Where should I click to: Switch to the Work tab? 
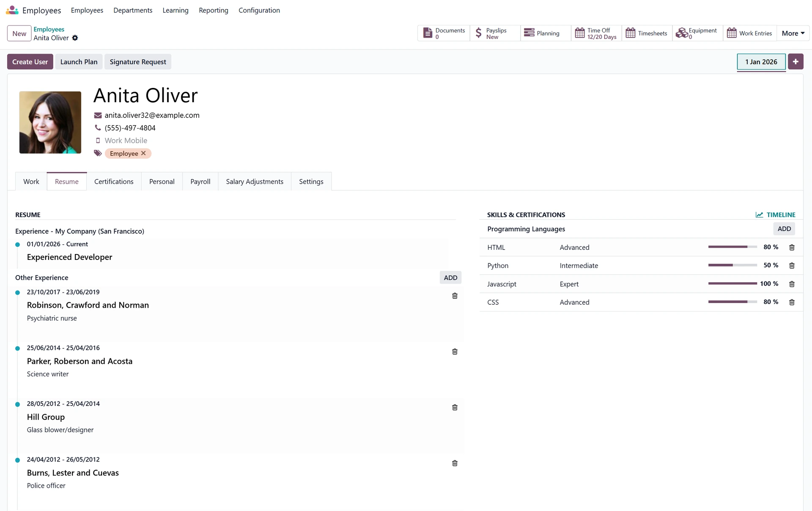31,181
